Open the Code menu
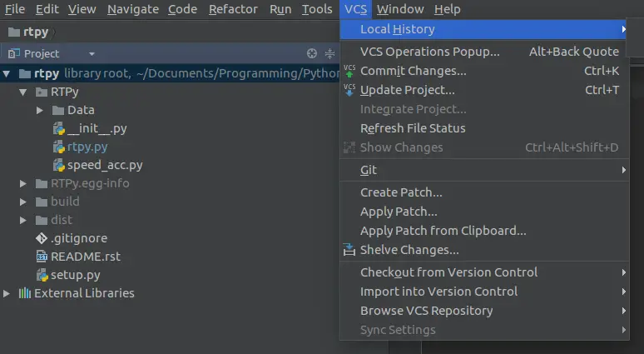This screenshot has height=354, width=644. coord(182,9)
